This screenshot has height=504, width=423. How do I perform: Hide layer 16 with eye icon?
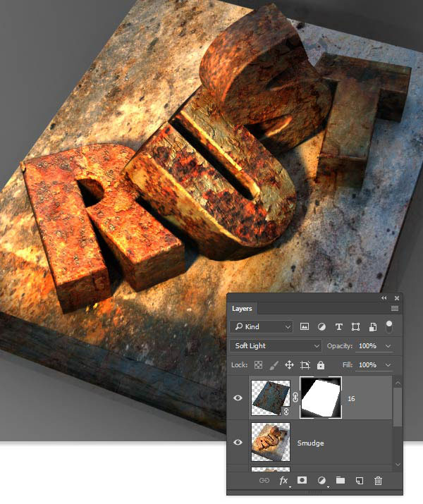238,398
